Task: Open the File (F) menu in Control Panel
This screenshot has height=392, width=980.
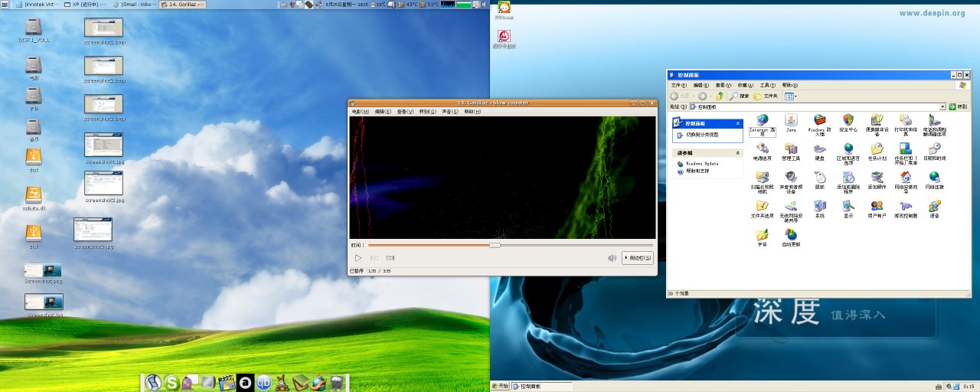Action: 679,85
